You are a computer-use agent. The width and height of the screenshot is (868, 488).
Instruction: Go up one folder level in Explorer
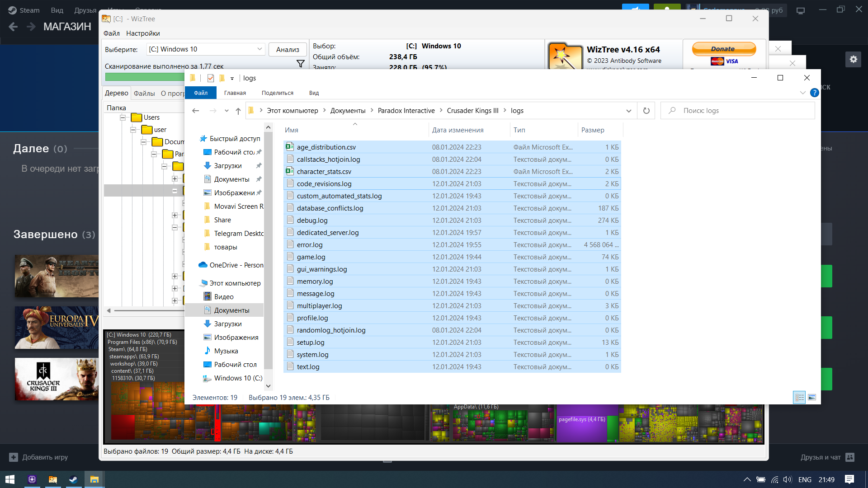(238, 111)
